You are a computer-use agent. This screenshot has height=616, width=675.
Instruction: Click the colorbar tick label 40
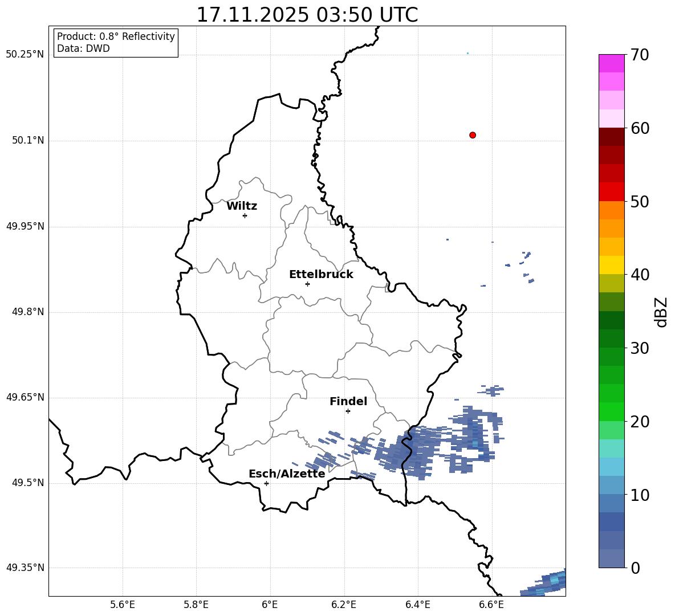pos(640,275)
